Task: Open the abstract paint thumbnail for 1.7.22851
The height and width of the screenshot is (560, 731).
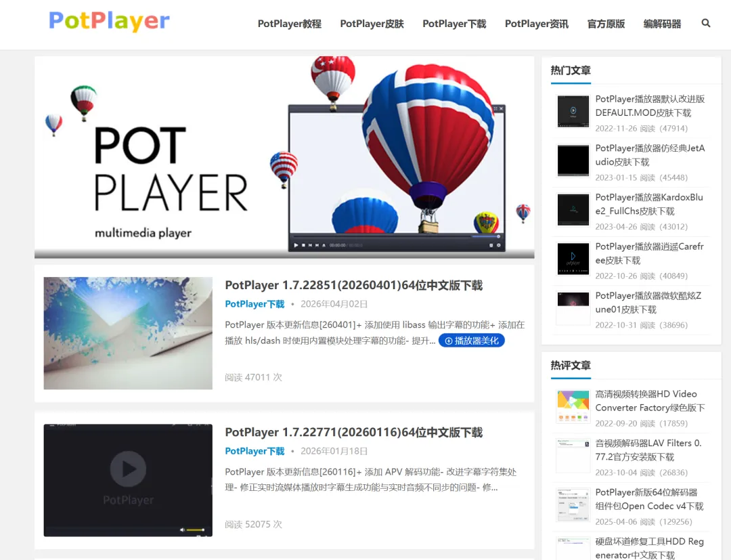Action: click(x=128, y=333)
